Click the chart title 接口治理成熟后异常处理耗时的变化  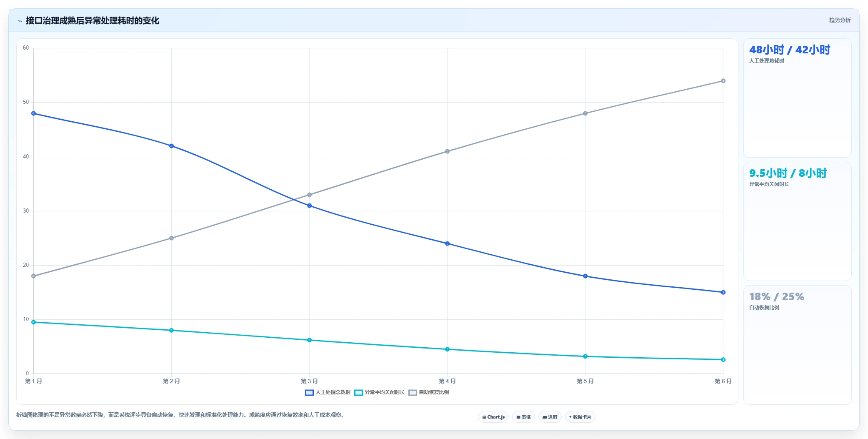point(93,21)
